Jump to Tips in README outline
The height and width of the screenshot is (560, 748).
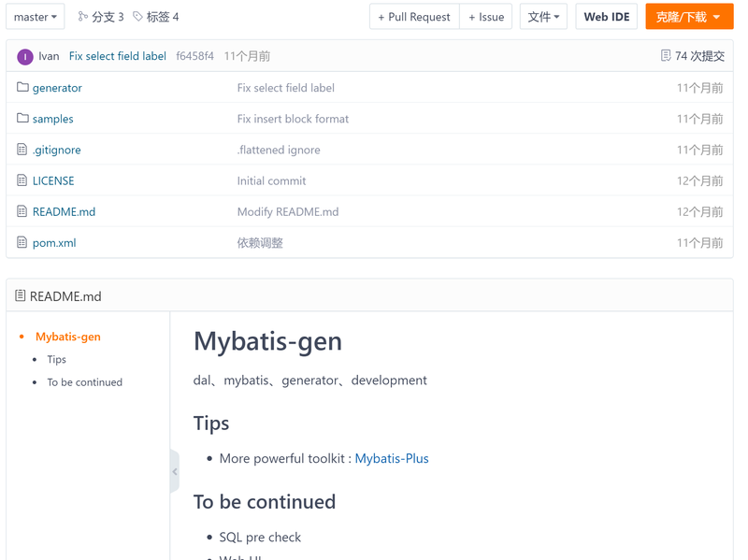pyautogui.click(x=57, y=359)
